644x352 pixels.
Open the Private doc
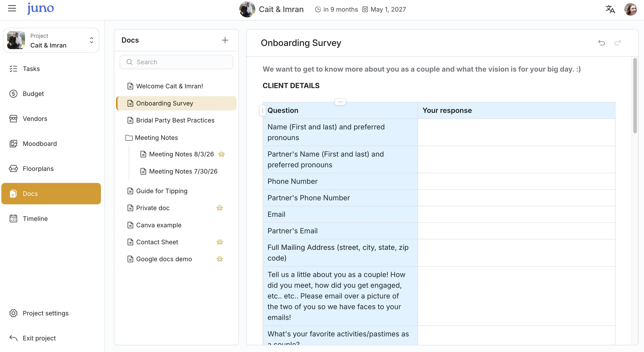tap(176, 208)
